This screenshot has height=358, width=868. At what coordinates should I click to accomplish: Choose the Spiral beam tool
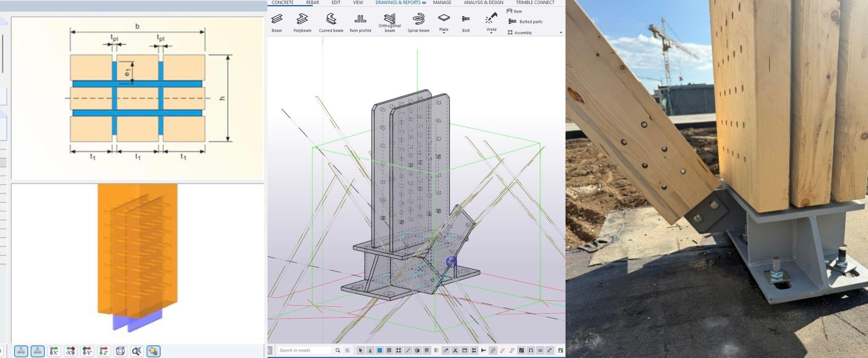[x=418, y=23]
